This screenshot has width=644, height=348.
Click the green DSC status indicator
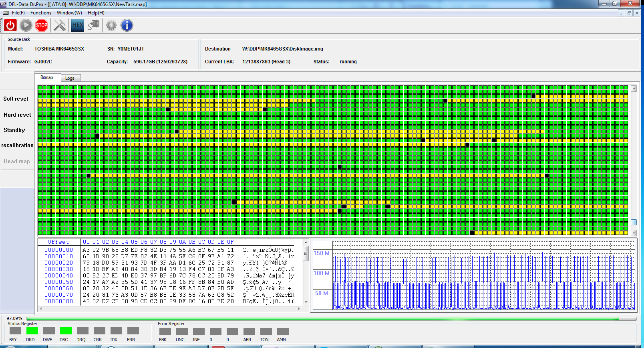66,331
